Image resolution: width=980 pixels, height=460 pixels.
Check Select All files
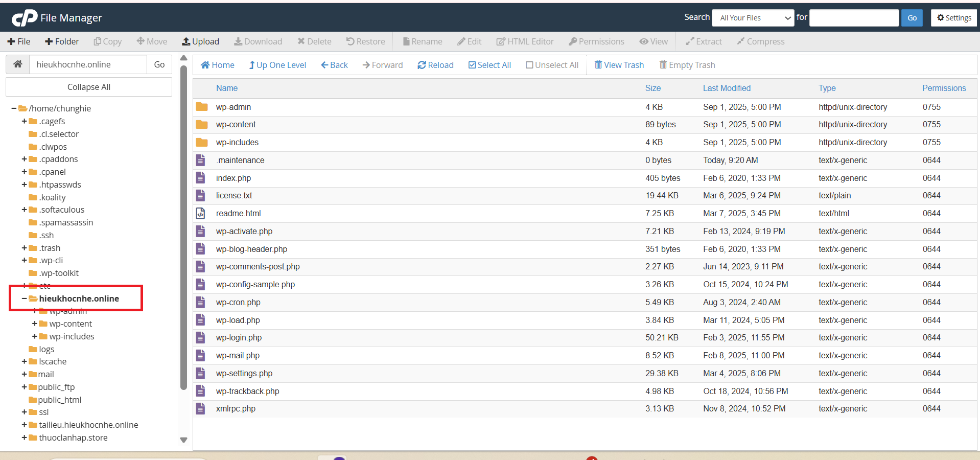(x=489, y=65)
